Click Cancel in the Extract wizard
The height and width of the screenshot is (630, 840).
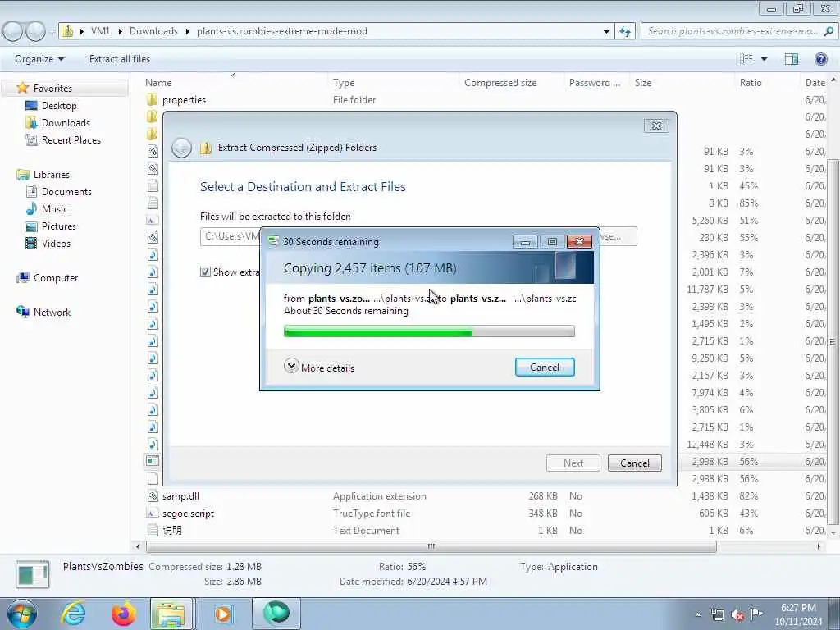tap(634, 463)
